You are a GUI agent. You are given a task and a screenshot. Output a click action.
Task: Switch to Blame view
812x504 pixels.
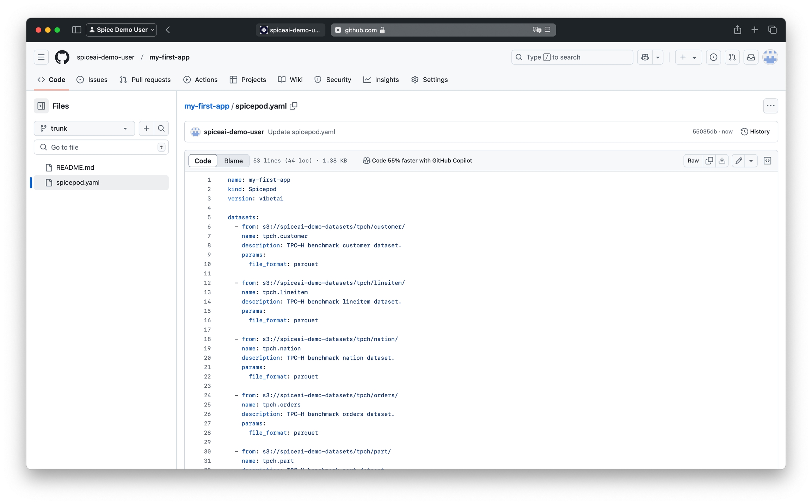[x=233, y=161]
